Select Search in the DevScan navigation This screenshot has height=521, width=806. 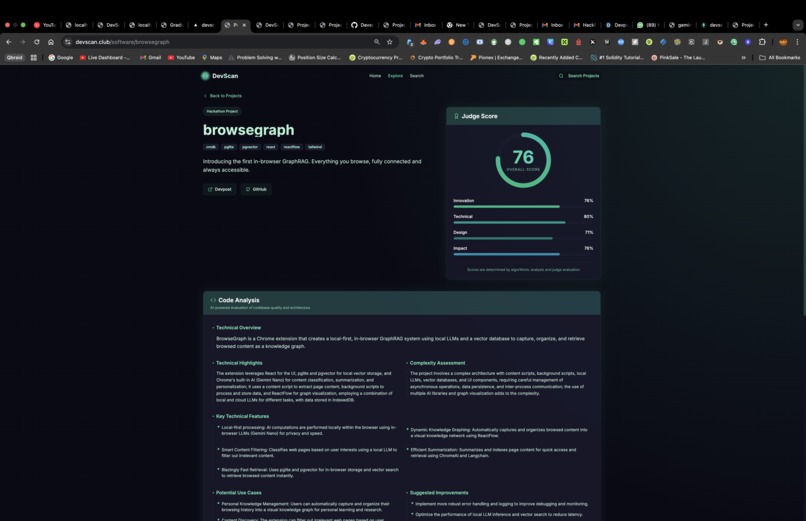click(417, 76)
